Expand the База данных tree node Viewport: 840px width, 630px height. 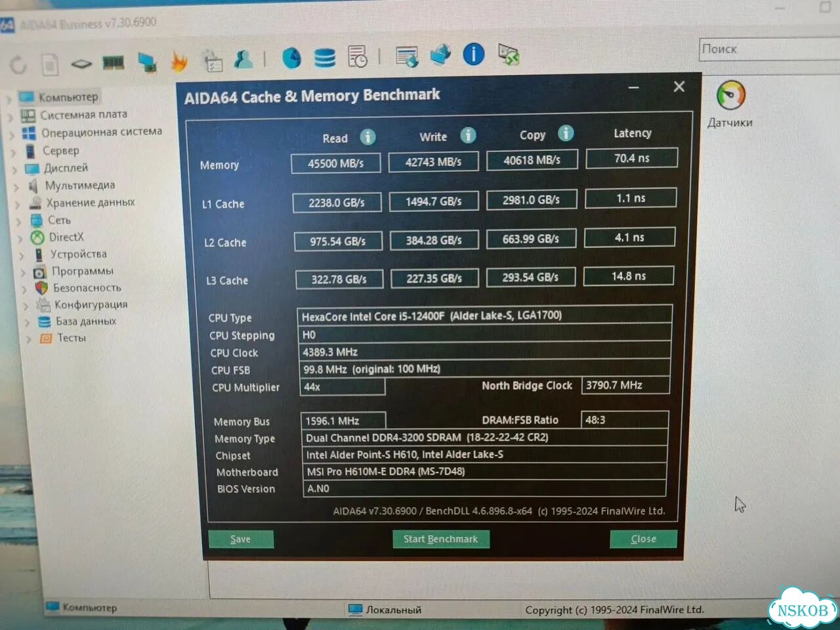pos(28,323)
